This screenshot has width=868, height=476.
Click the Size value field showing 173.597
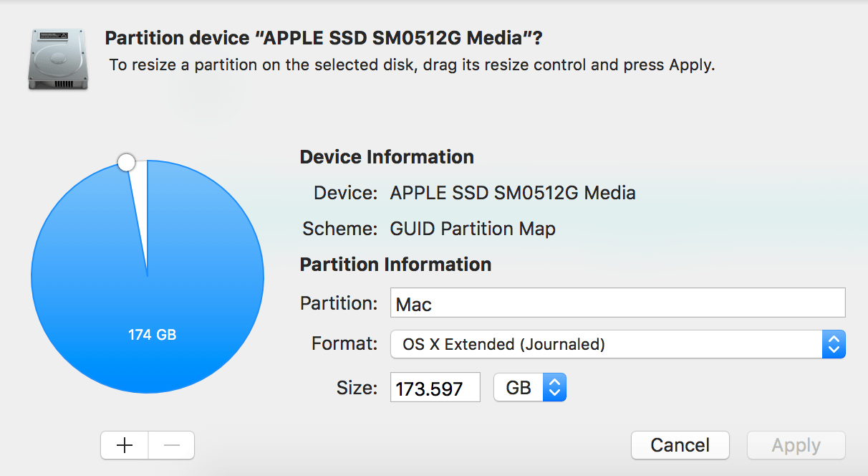pyautogui.click(x=435, y=387)
